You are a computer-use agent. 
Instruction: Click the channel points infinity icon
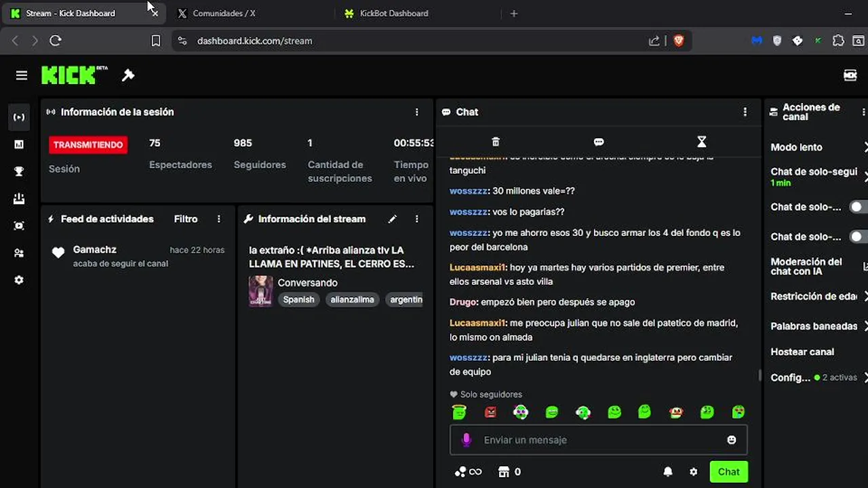click(x=468, y=472)
